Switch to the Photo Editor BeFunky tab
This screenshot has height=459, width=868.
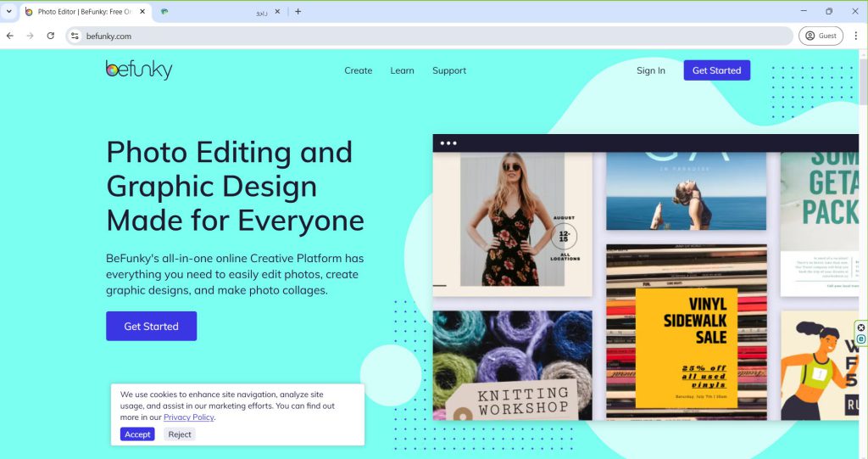[86, 12]
